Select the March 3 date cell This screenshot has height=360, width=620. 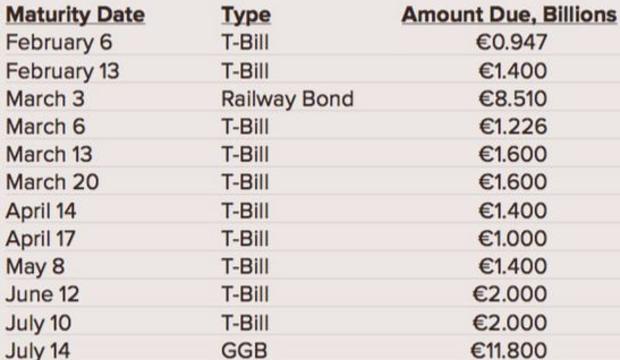(45, 99)
